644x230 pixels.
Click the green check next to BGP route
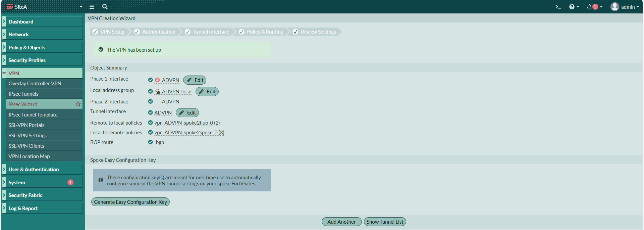click(151, 142)
